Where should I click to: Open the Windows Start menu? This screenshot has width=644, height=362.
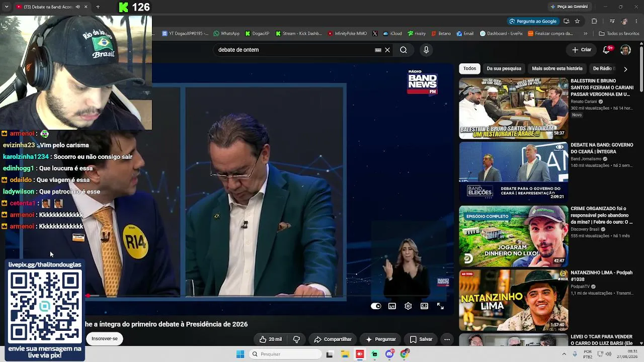coord(240,354)
